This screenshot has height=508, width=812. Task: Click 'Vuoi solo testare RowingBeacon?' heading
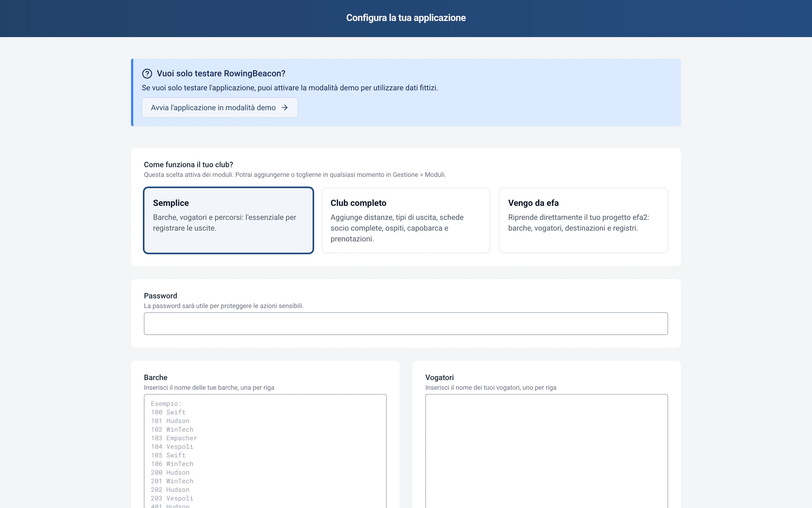click(x=221, y=74)
